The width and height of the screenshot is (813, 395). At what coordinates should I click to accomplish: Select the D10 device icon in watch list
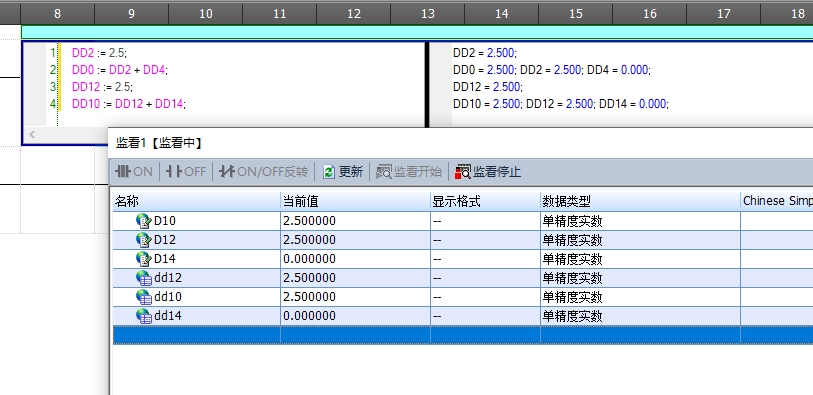143,221
